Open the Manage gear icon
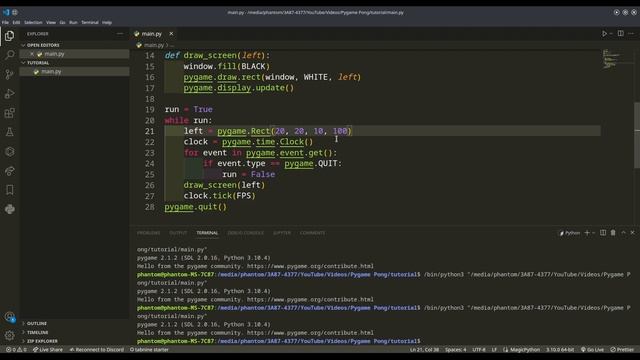640x360 pixels. (x=9, y=336)
